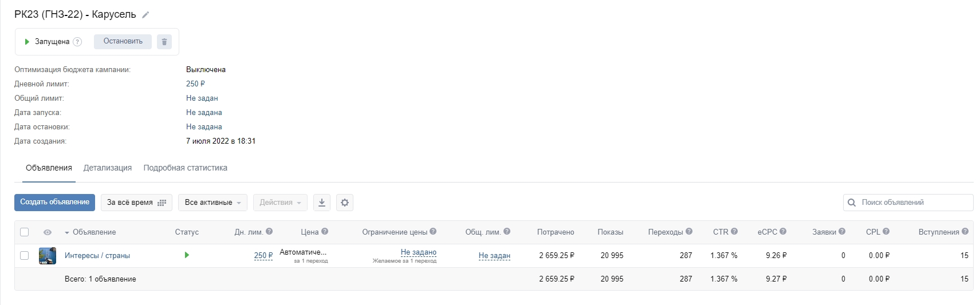
Task: Click the help icon beside Запущена status
Action: 77,42
